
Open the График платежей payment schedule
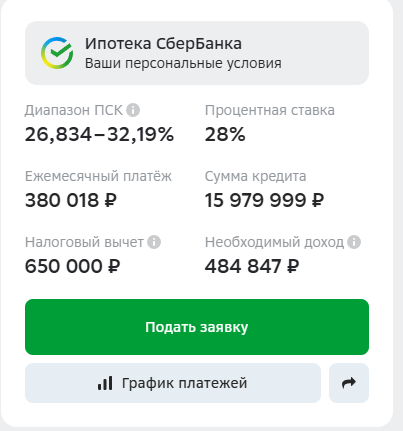pos(173,383)
